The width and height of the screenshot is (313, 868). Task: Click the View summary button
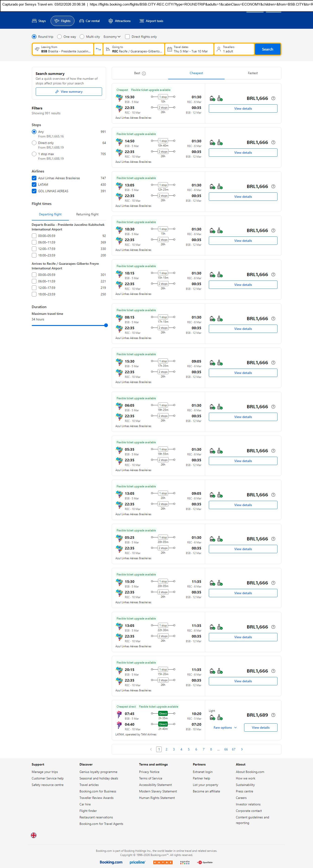click(x=69, y=92)
